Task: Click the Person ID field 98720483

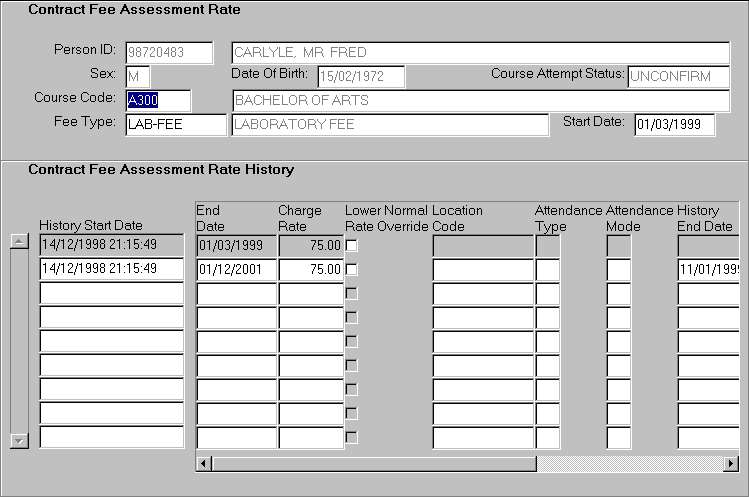Action: 169,52
